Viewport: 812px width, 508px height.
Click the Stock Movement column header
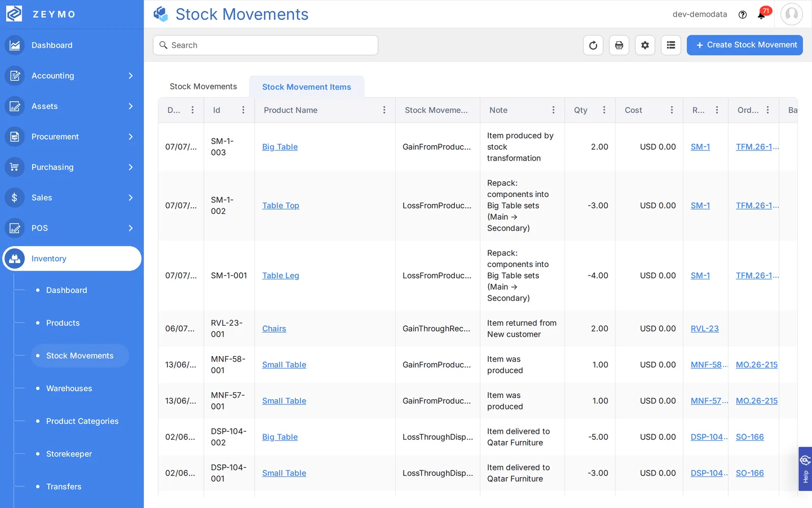(436, 110)
